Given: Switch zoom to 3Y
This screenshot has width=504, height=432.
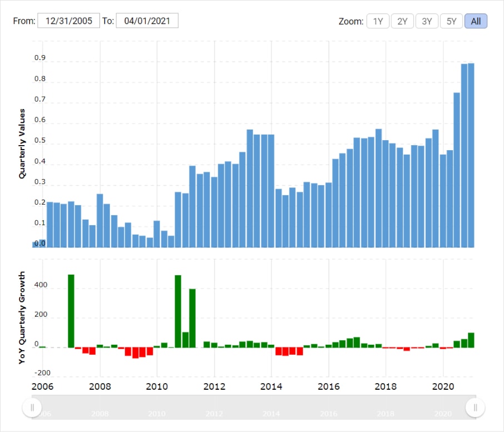Looking at the screenshot, I should click(x=427, y=21).
